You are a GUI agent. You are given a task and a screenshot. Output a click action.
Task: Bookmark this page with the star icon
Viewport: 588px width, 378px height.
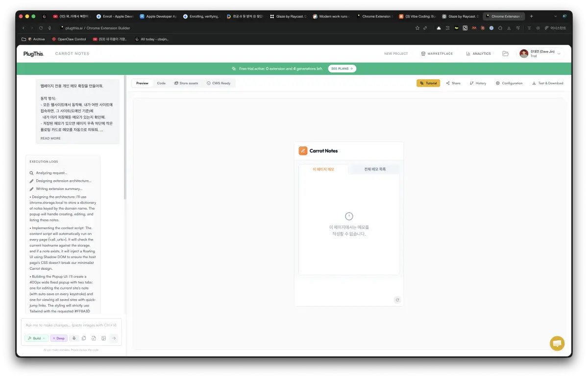(x=417, y=28)
